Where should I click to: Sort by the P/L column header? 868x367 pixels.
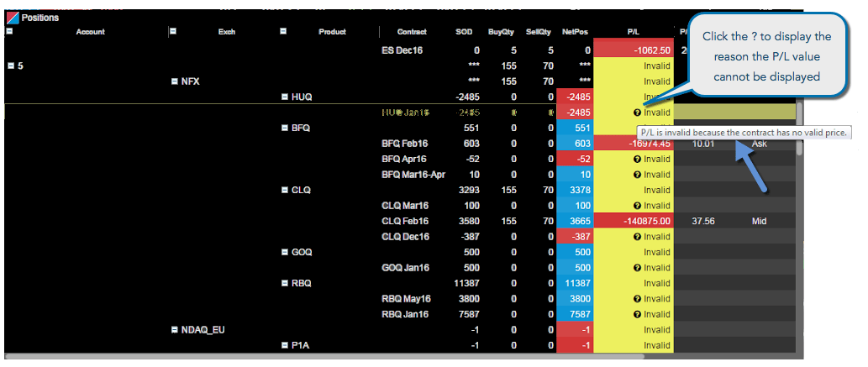[x=634, y=32]
